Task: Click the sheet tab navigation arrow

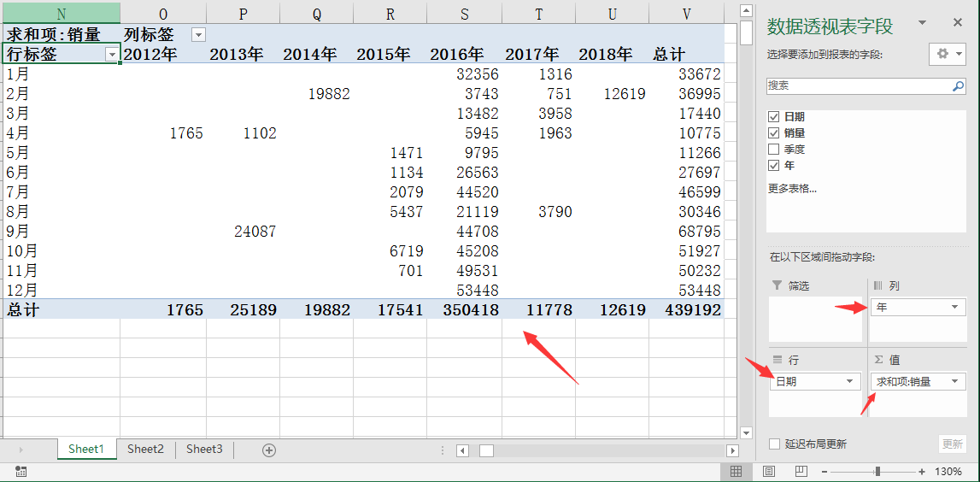Action: 22,450
